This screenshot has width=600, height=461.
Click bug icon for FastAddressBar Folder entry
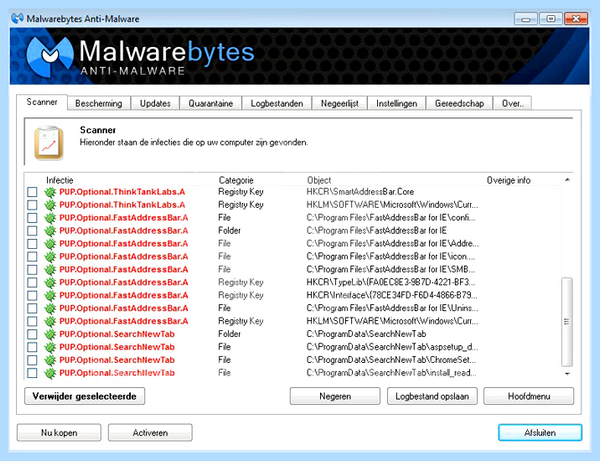pyautogui.click(x=50, y=231)
